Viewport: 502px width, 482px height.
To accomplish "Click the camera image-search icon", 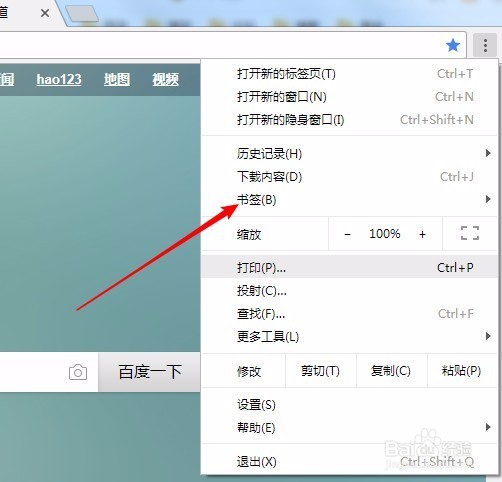I will point(78,372).
